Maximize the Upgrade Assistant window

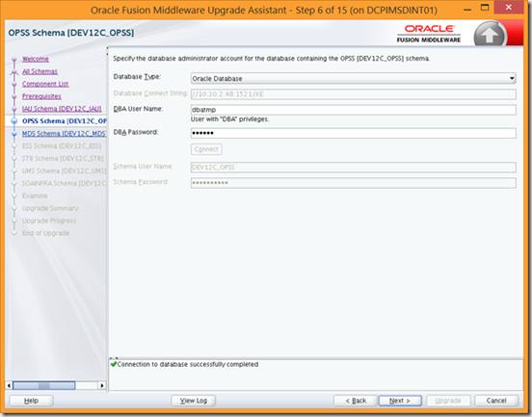[485, 8]
